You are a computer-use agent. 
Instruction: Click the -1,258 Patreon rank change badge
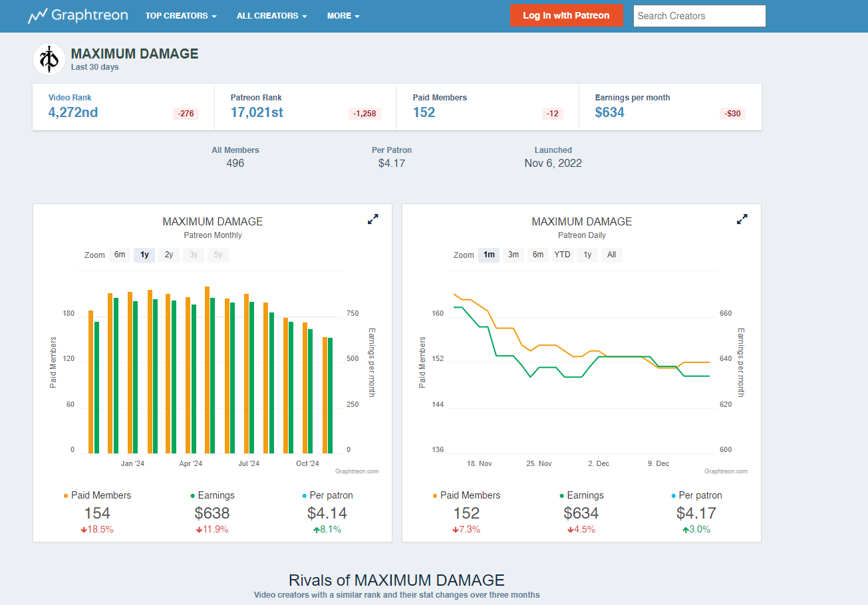point(364,114)
